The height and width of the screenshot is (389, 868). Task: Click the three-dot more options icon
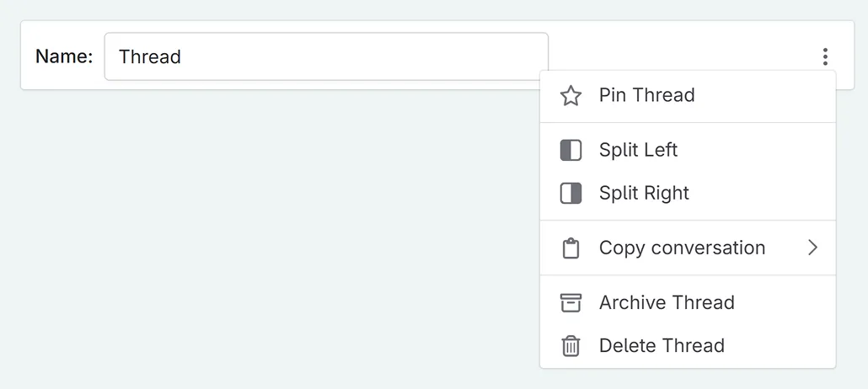tap(825, 56)
